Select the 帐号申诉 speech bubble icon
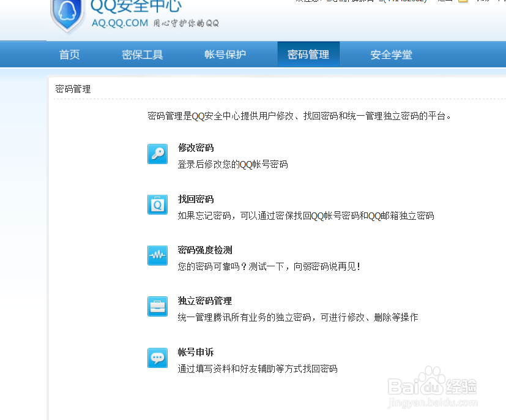This screenshot has height=420, width=506. (157, 358)
